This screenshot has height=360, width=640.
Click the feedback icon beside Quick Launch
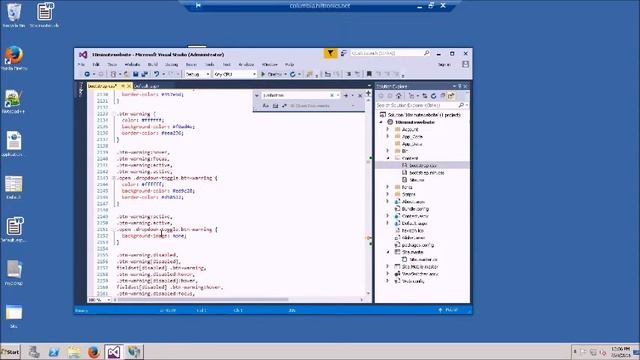[x=344, y=53]
